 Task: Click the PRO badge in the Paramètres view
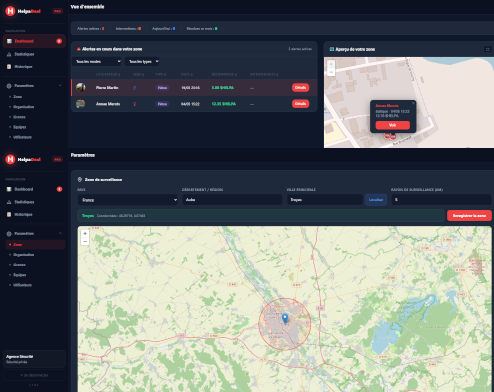58,159
